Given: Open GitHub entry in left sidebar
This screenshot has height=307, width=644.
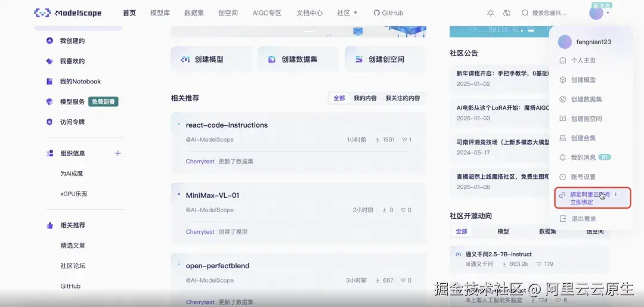Looking at the screenshot, I should click(x=70, y=286).
